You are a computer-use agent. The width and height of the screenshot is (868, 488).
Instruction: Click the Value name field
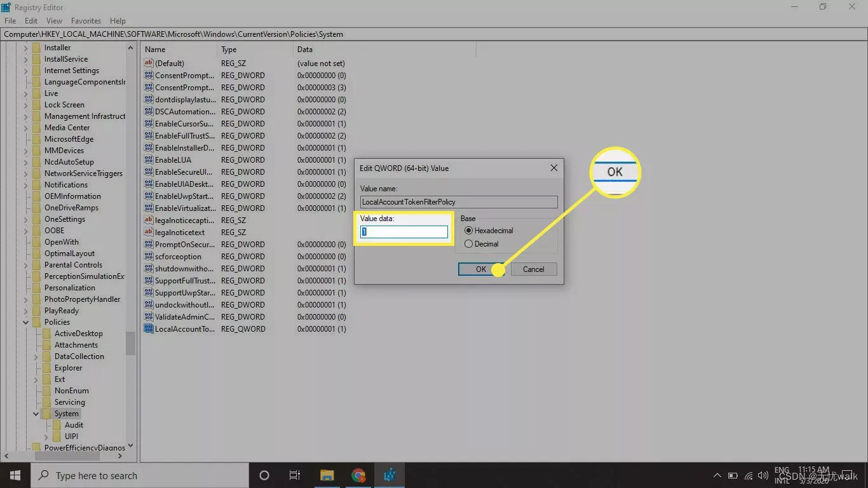click(459, 202)
